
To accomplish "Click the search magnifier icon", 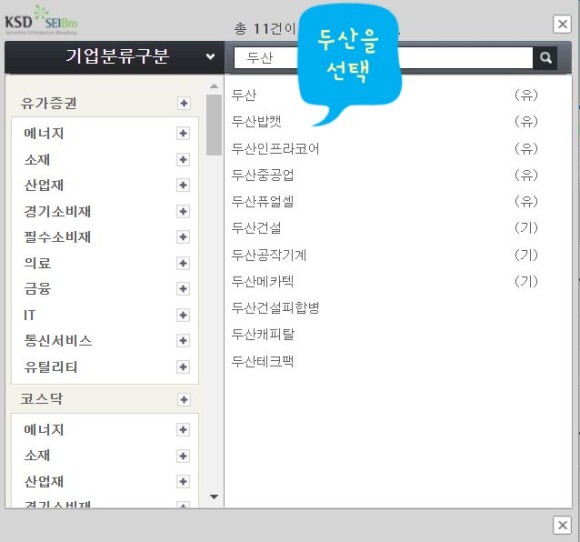I will tap(545, 58).
